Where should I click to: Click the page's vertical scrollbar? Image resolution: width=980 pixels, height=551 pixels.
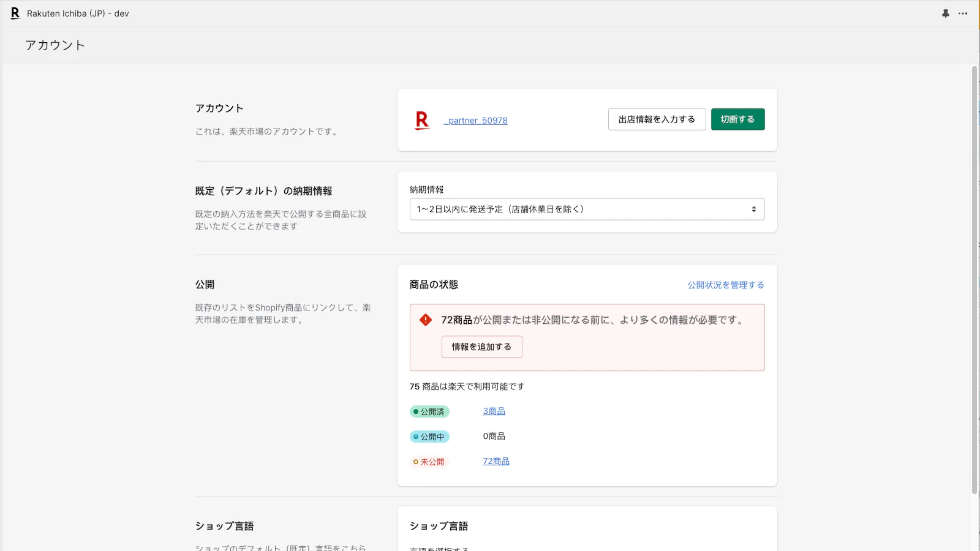(x=974, y=280)
